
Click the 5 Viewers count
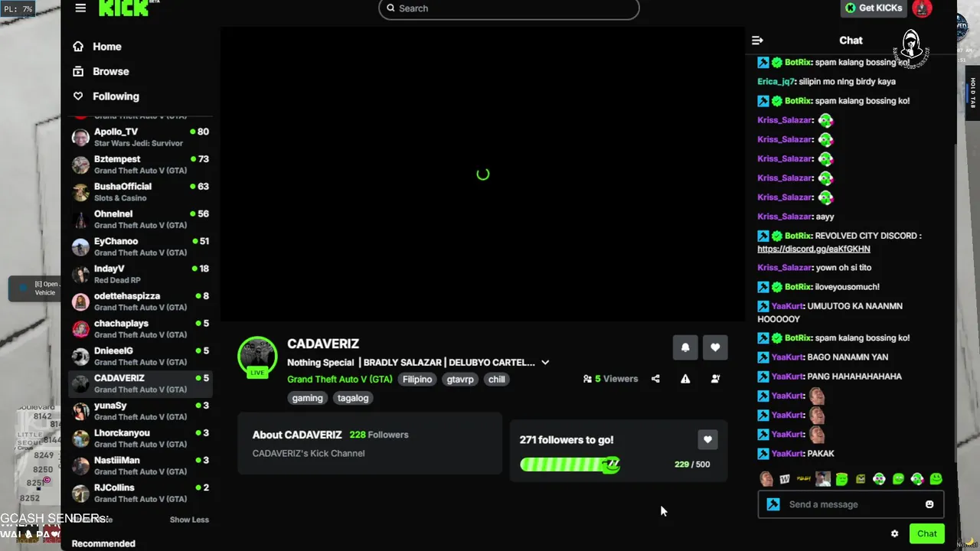[x=610, y=379]
